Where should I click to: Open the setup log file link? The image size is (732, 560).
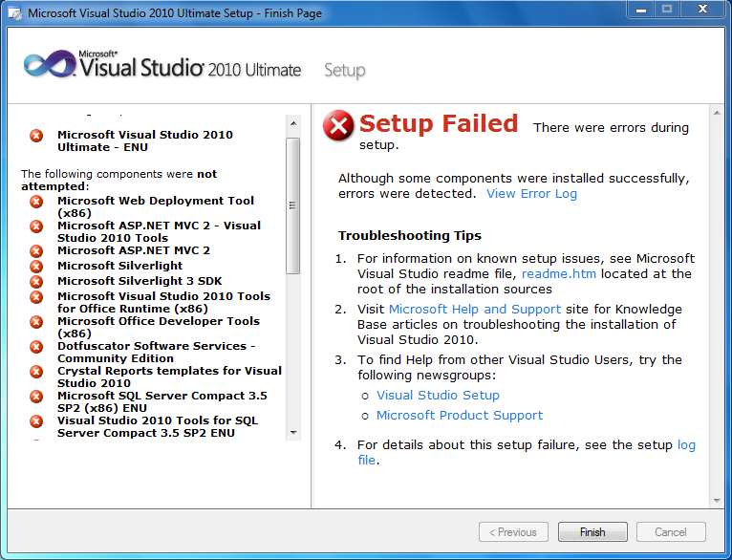click(x=686, y=445)
